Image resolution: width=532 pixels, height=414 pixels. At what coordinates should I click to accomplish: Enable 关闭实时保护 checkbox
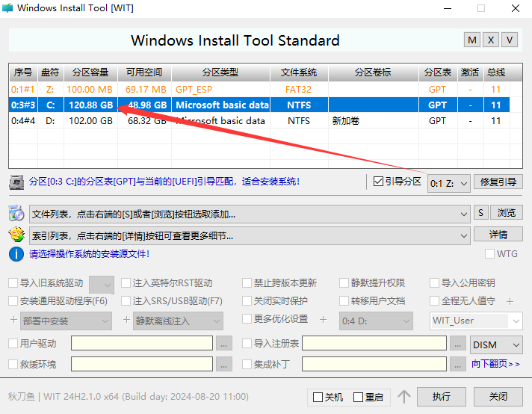[247, 300]
